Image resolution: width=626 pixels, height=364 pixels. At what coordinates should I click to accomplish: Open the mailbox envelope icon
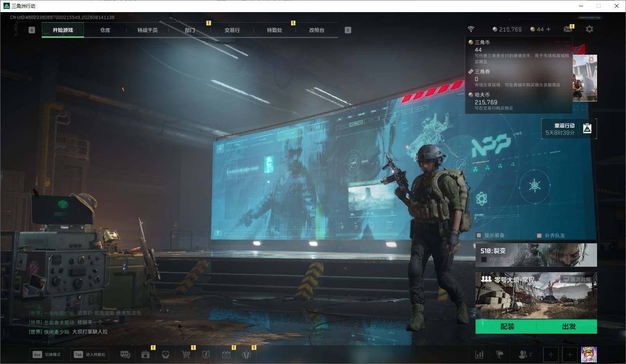coord(568,29)
